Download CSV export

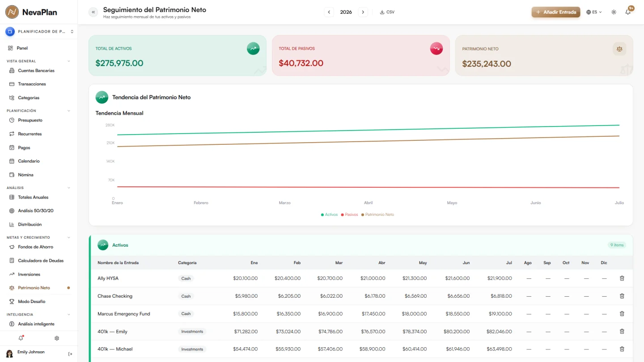387,12
